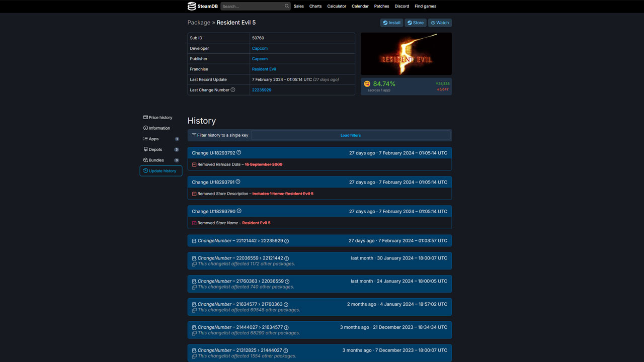
Task: Toggle Watch for this package
Action: click(x=440, y=23)
